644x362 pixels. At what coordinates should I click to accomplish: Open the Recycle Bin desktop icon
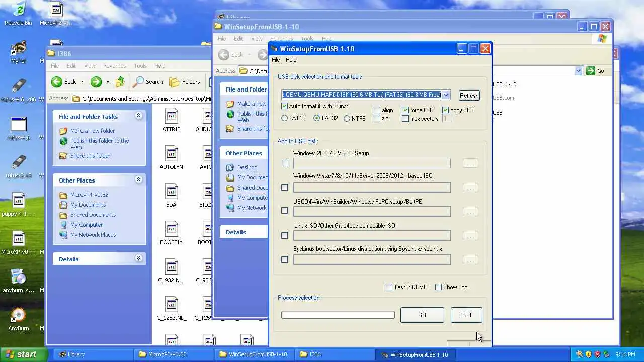pyautogui.click(x=18, y=14)
